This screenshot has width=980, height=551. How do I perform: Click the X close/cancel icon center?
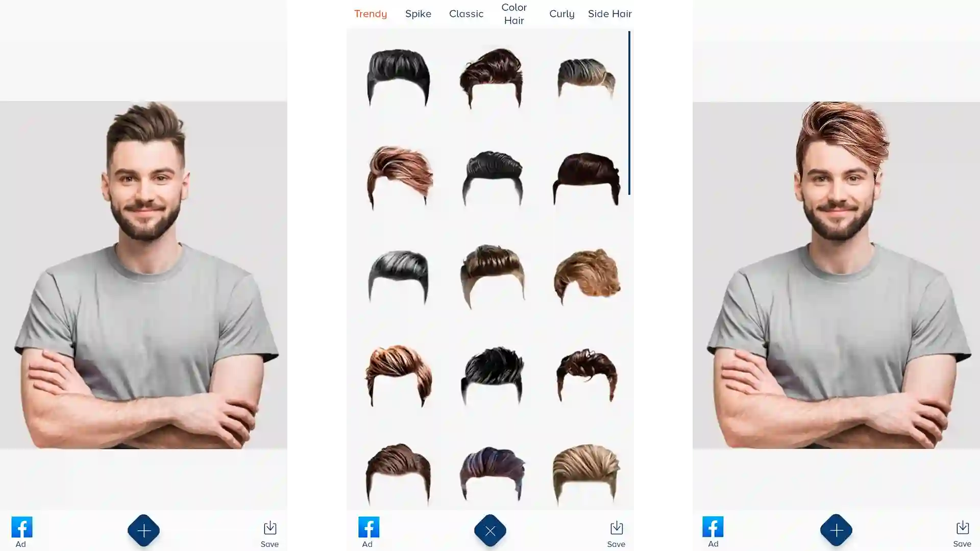pos(489,530)
